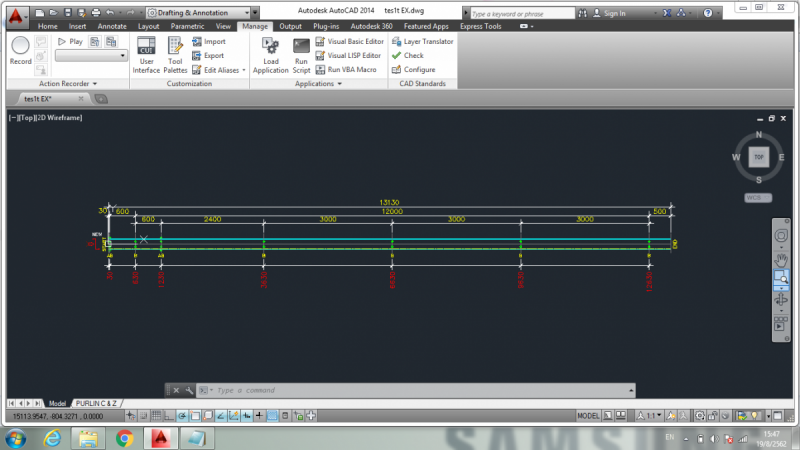Toggle Polar Tracking in status bar

[182, 416]
